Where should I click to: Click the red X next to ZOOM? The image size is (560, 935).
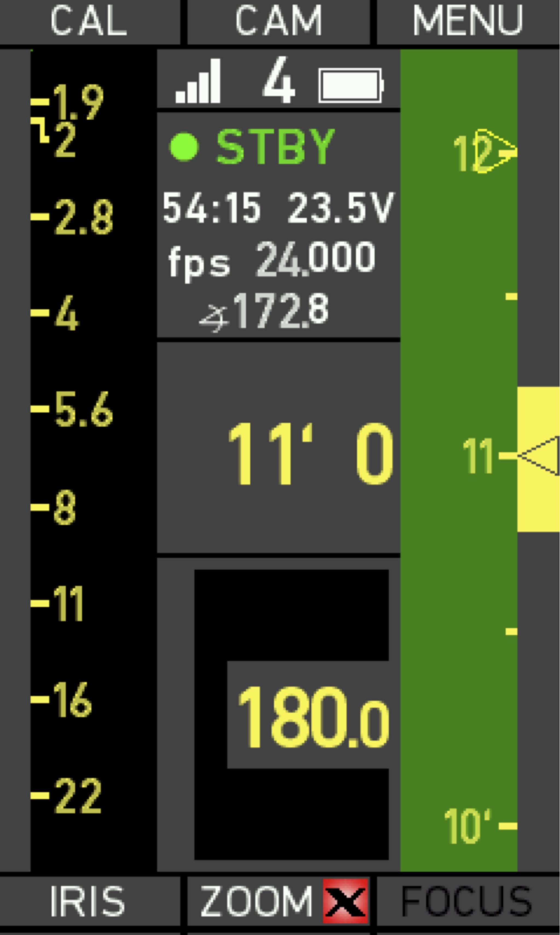[346, 901]
